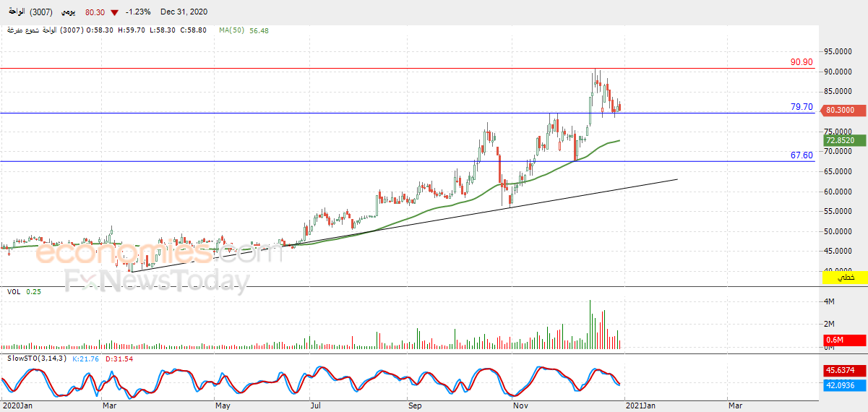The width and height of the screenshot is (868, 412).
Task: Click the red down-arrow price change icon
Action: coord(114,12)
